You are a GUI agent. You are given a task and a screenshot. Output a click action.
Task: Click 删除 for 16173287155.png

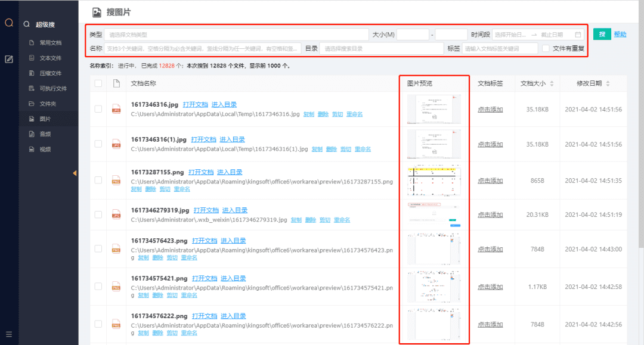[x=151, y=189]
